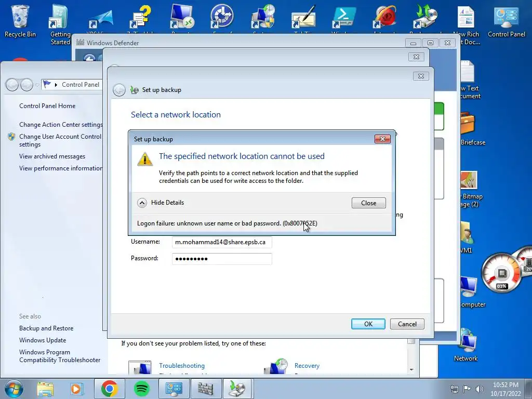Open the Recovery link in Action Center

(x=307, y=366)
